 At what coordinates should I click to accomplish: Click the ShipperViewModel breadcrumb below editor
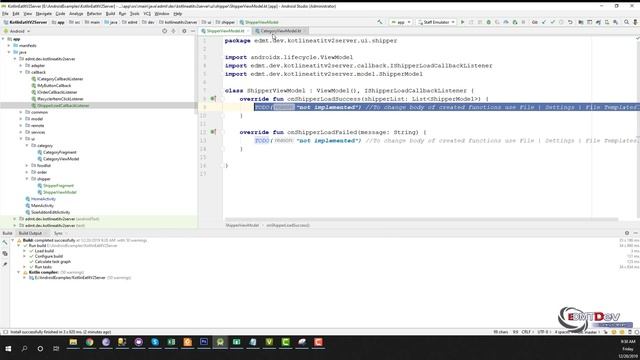pyautogui.click(x=242, y=225)
